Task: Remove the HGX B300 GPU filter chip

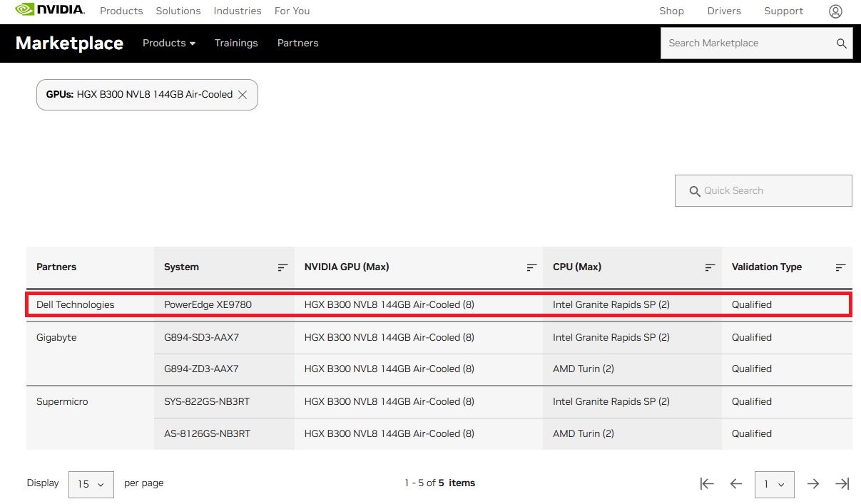Action: point(243,95)
